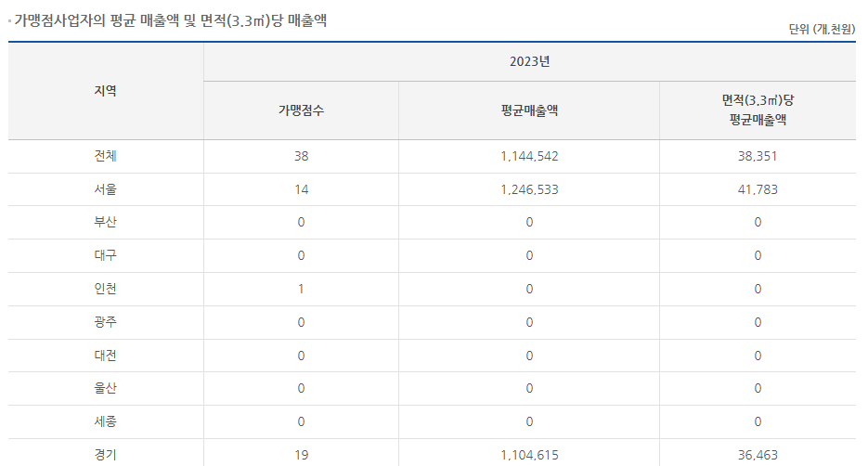Select 세종 가맹점수 value 0
868x466 pixels.
pos(301,421)
